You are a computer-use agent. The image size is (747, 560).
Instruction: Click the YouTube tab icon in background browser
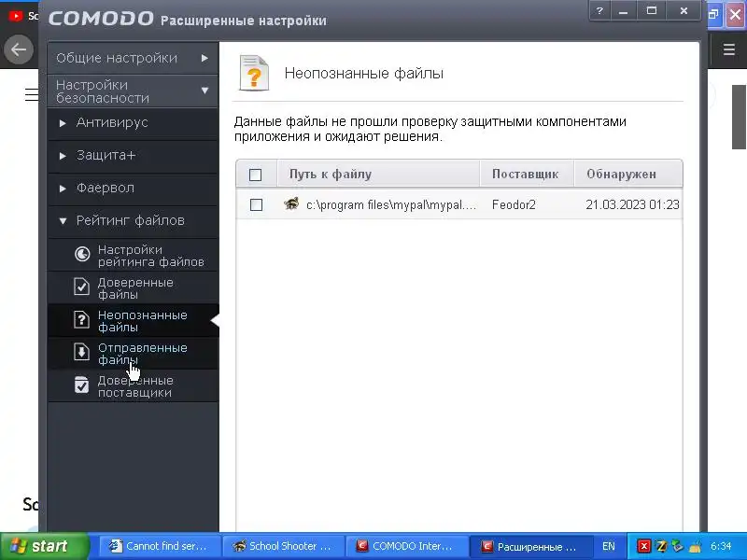point(16,16)
